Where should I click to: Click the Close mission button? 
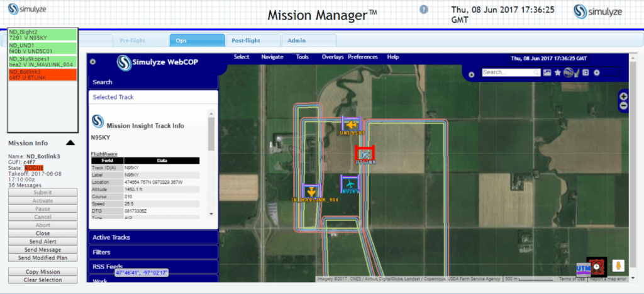[x=43, y=233]
